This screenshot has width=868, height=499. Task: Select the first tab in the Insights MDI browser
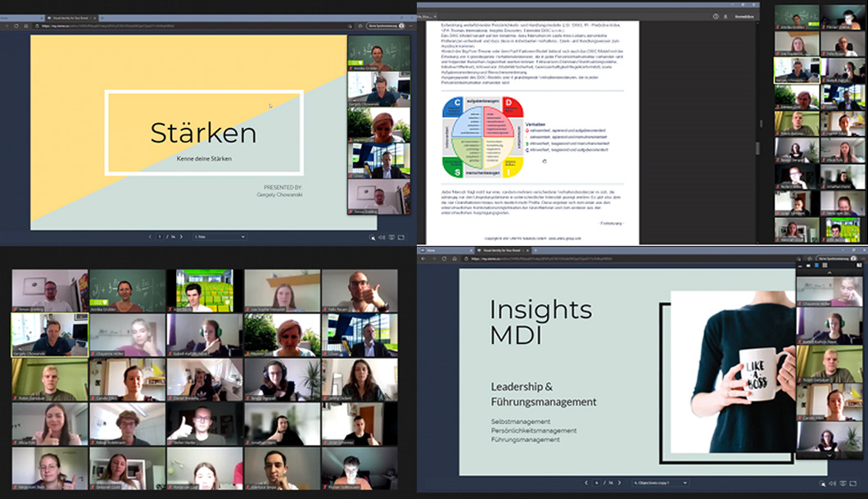click(445, 251)
